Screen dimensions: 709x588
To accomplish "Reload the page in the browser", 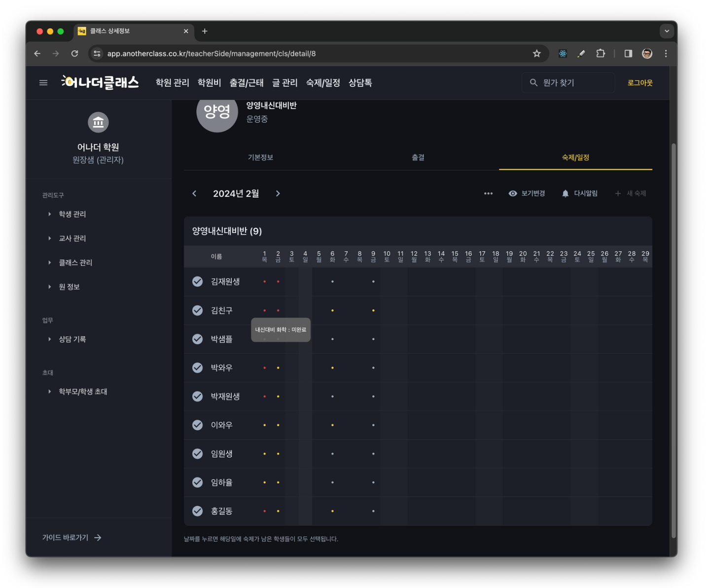I will 74,54.
